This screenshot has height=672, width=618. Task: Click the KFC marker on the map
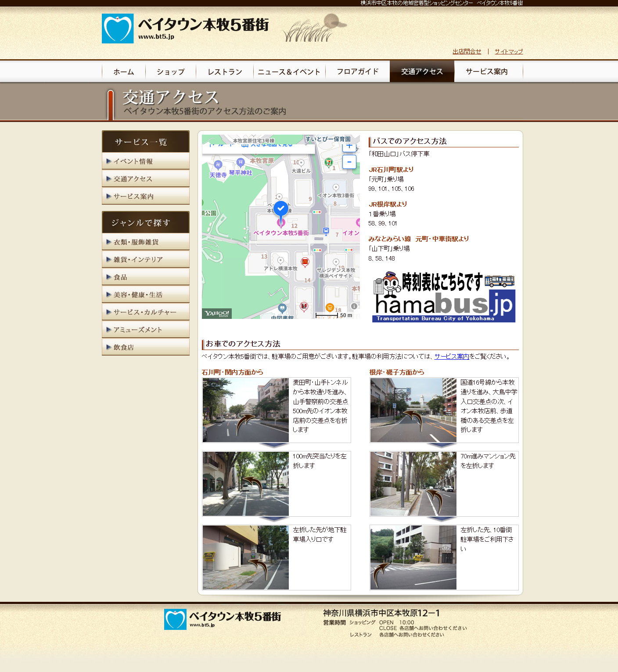[304, 306]
